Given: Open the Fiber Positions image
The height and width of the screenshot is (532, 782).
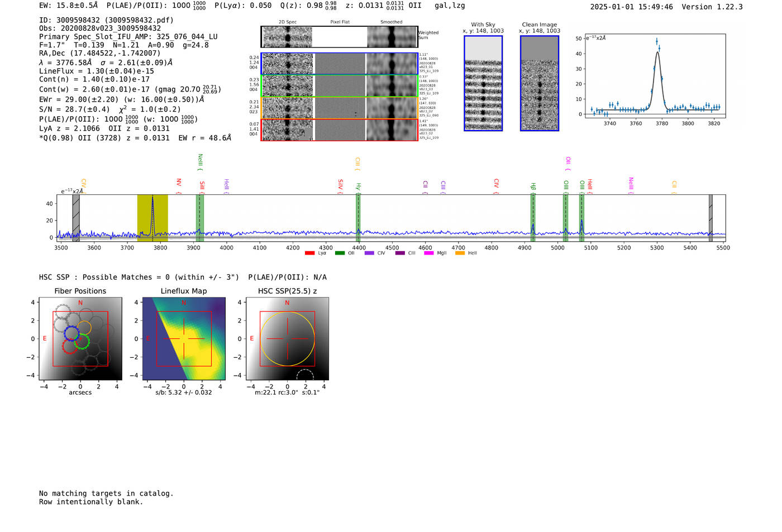Looking at the screenshot, I should point(80,339).
